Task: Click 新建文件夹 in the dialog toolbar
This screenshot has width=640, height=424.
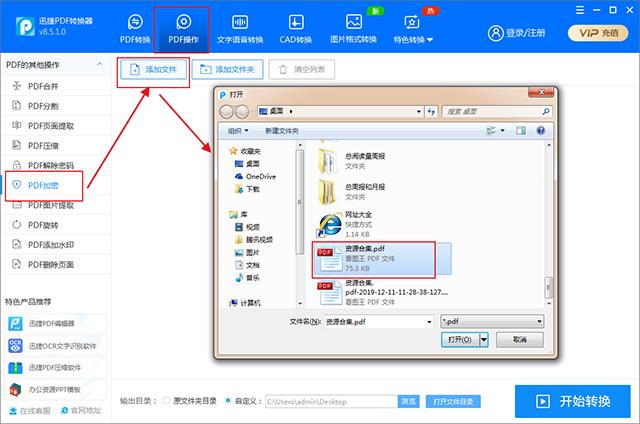Action: point(282,131)
